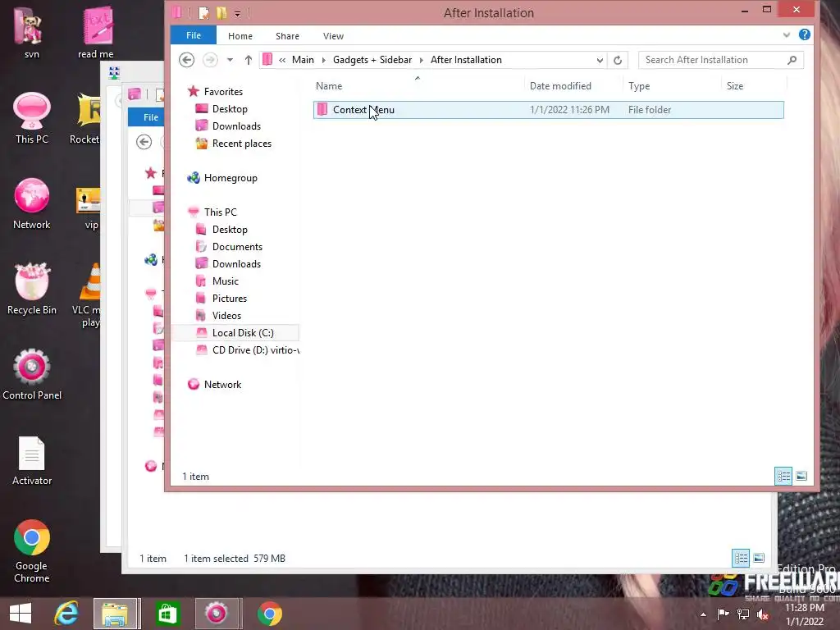Open CD Drive (D:) virtio
840x630 pixels.
247,349
